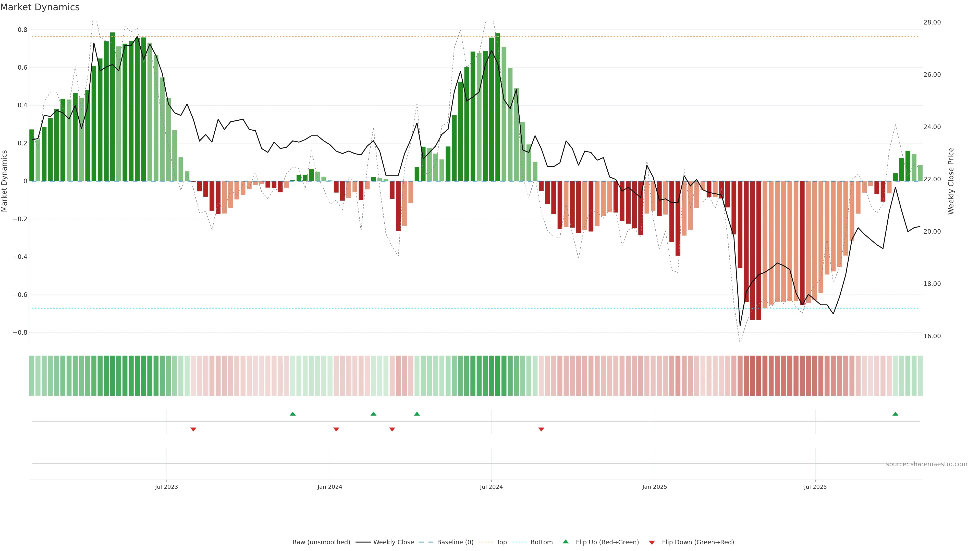The height and width of the screenshot is (551, 980).
Task: Click the red Flip Down triangle in legend
Action: pos(652,542)
